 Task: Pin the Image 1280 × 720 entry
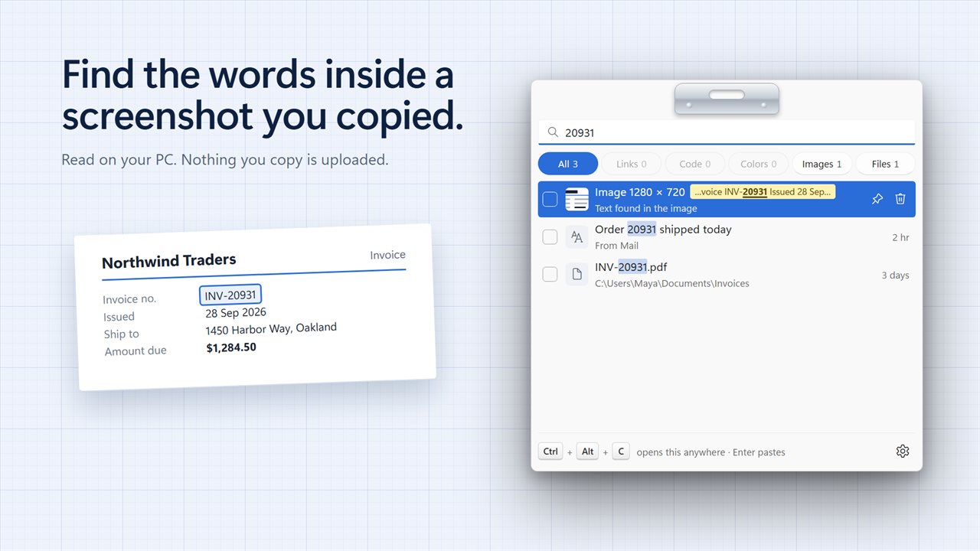(877, 199)
